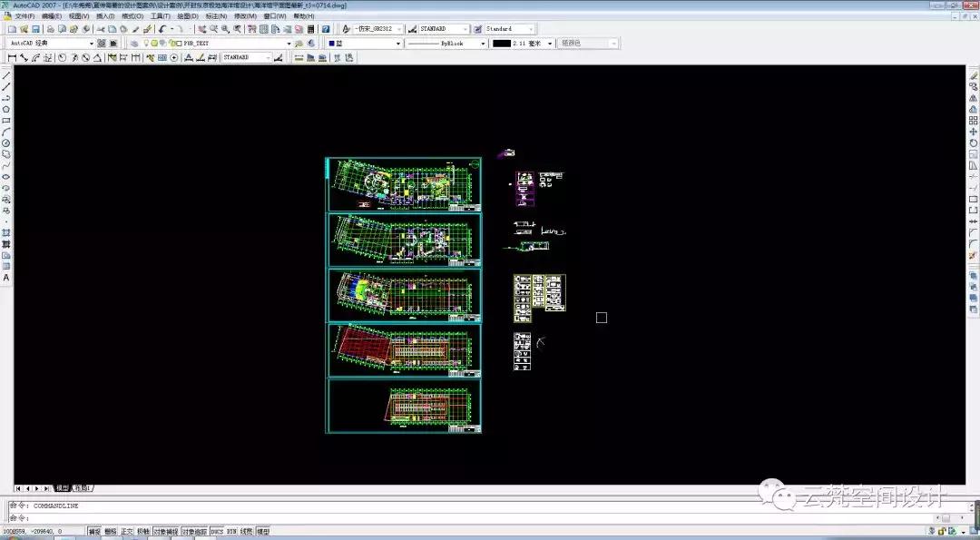Select the Circle draw tool
The width and height of the screenshot is (980, 540).
point(6,143)
